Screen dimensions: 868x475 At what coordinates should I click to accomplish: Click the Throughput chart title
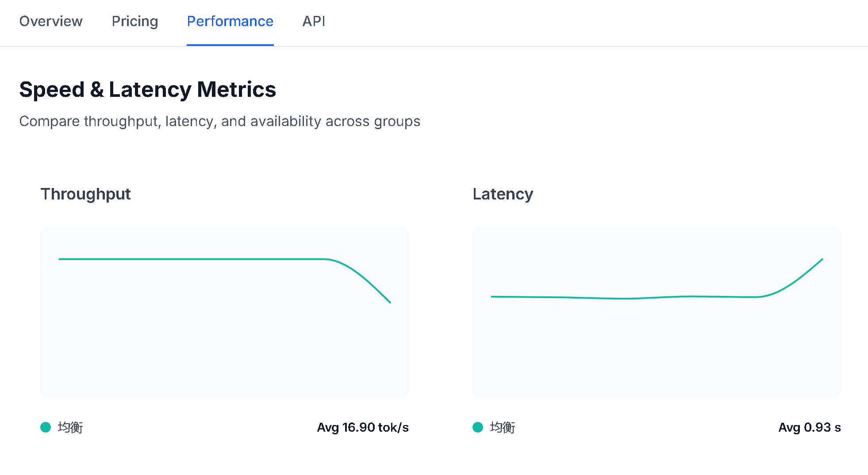pos(85,194)
